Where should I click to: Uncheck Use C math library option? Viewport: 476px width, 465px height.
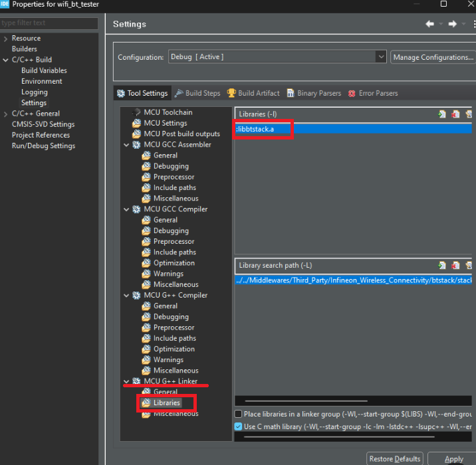coord(238,426)
